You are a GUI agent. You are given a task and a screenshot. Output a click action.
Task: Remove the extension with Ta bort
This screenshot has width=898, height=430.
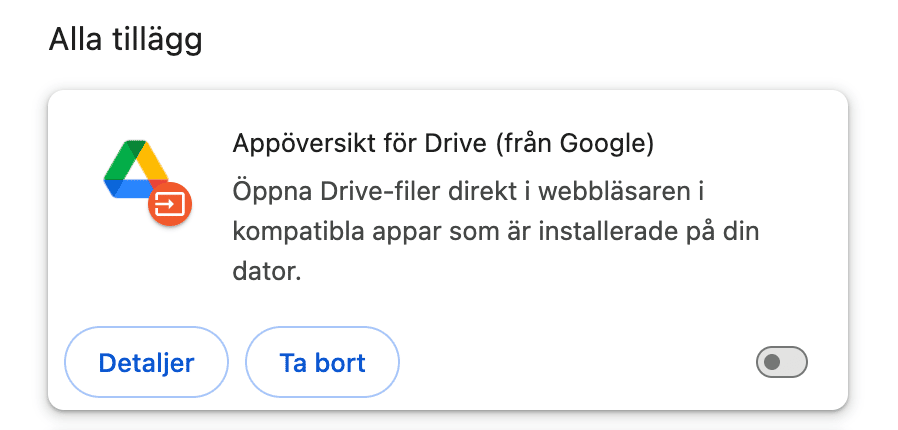[x=322, y=362]
